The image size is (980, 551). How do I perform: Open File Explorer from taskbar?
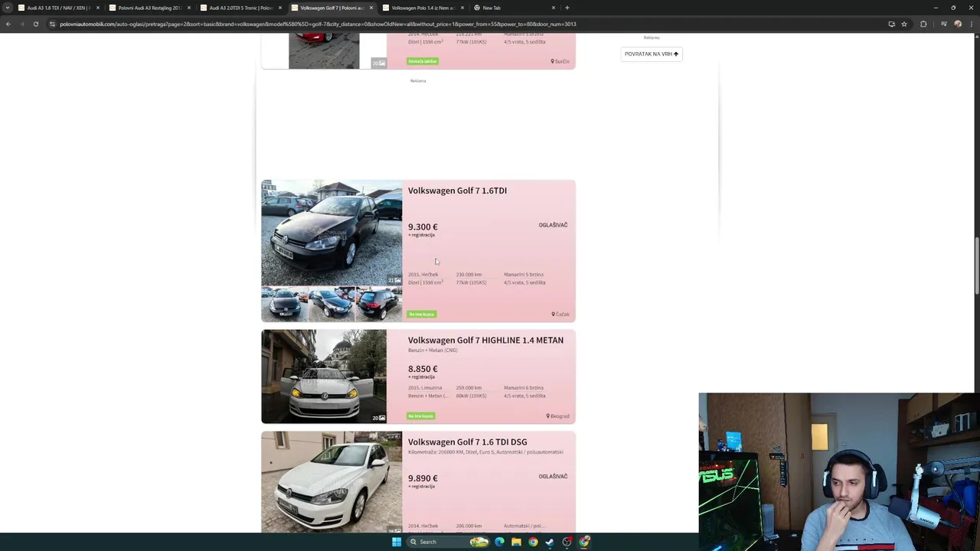coord(516,542)
